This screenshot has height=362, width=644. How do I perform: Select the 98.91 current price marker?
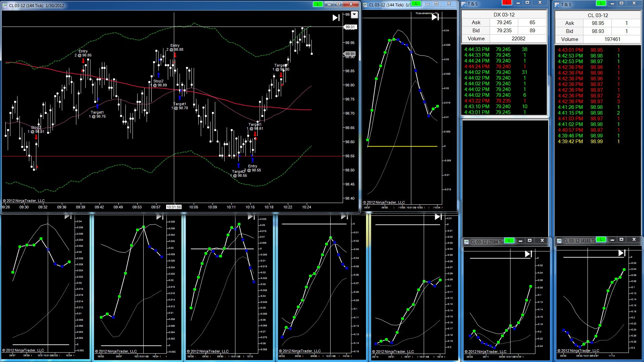point(350,54)
